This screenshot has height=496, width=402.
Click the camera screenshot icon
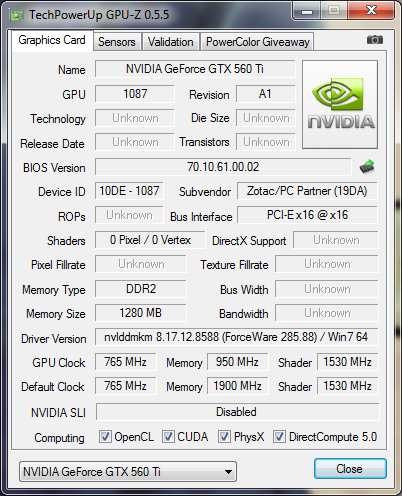point(375,40)
